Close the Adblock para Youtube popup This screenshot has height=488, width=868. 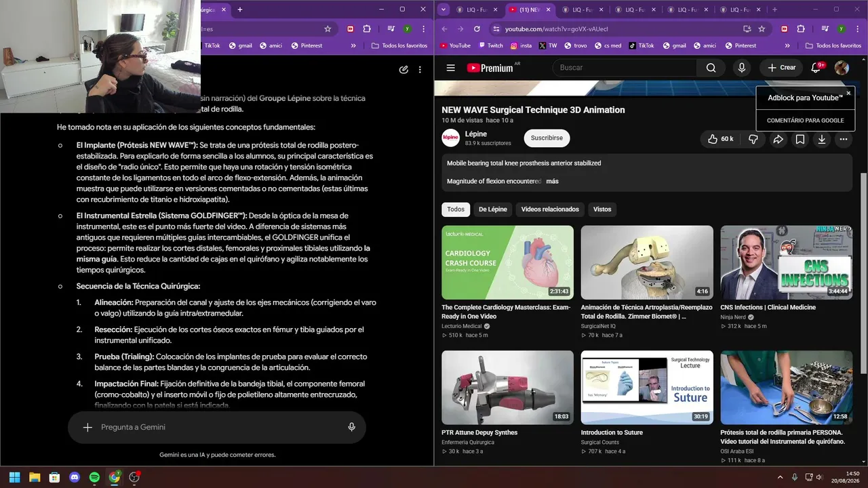coord(848,93)
